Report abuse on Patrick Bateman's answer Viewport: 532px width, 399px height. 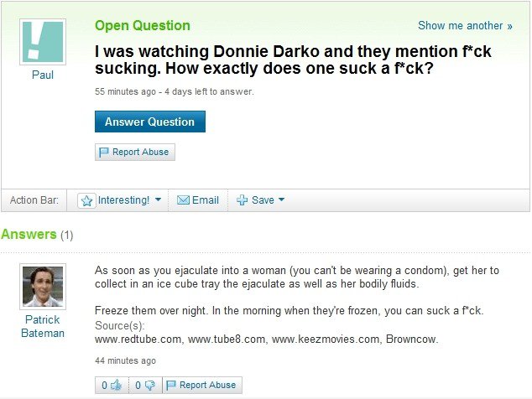(202, 385)
